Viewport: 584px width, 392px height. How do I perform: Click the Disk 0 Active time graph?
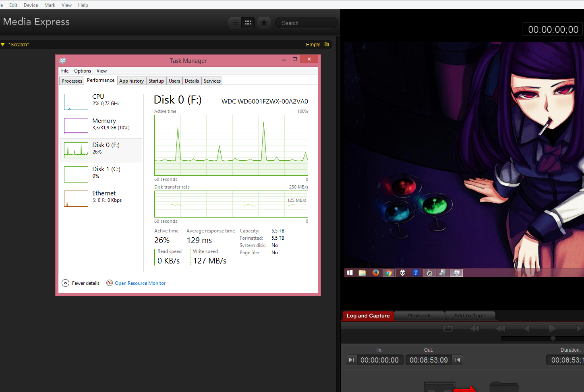(231, 145)
